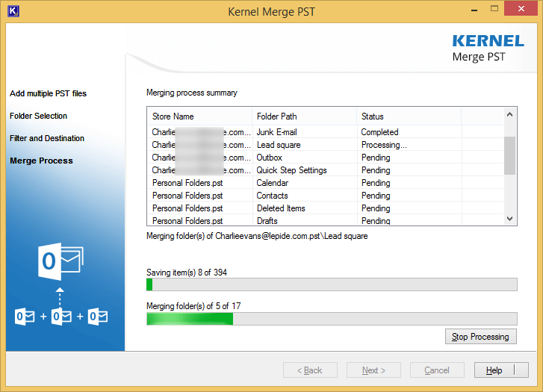Select the Contacts row

tap(325, 196)
